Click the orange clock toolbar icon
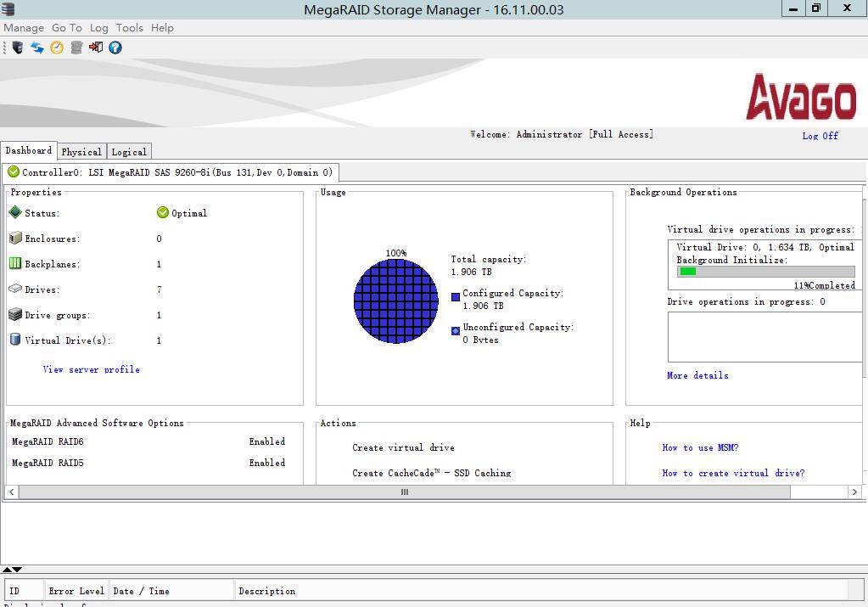 coord(57,48)
